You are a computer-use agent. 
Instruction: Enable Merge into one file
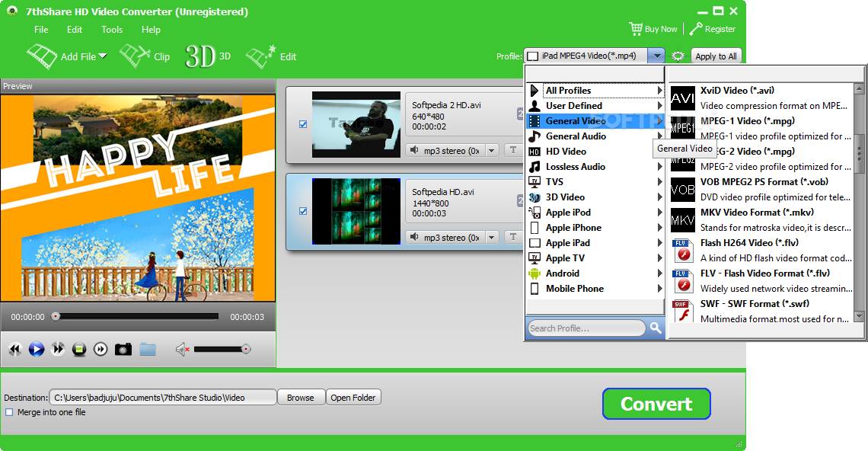pyautogui.click(x=9, y=412)
